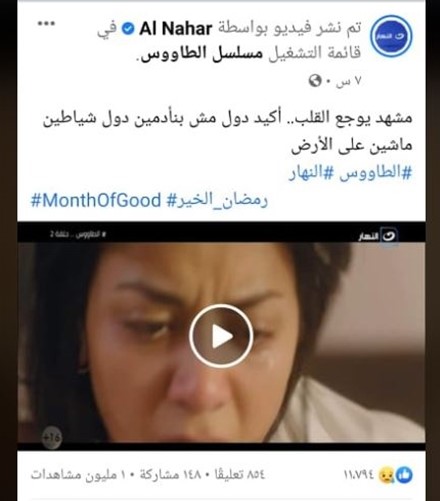Click the +16 age rating badge on video
This screenshot has height=501, width=440.
coord(52,437)
